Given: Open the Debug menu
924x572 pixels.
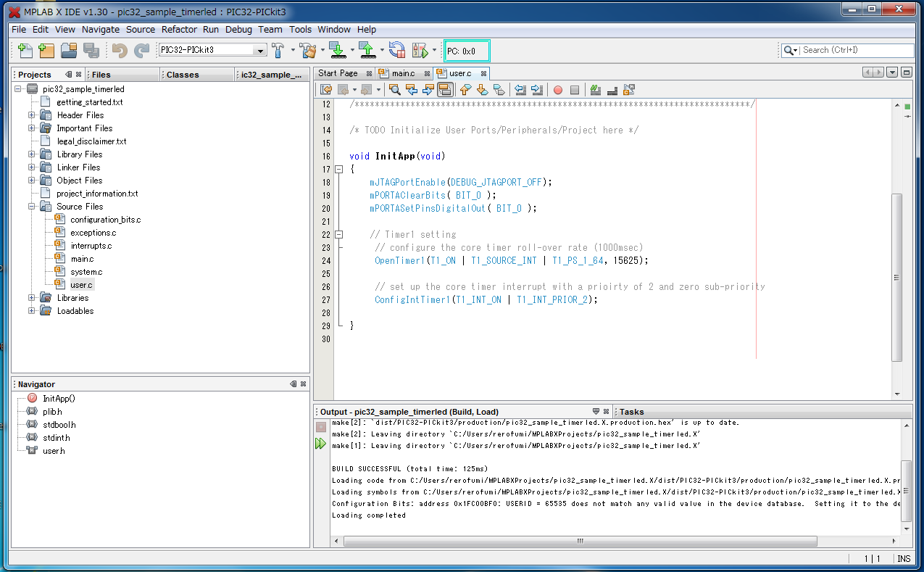Looking at the screenshot, I should coord(238,30).
